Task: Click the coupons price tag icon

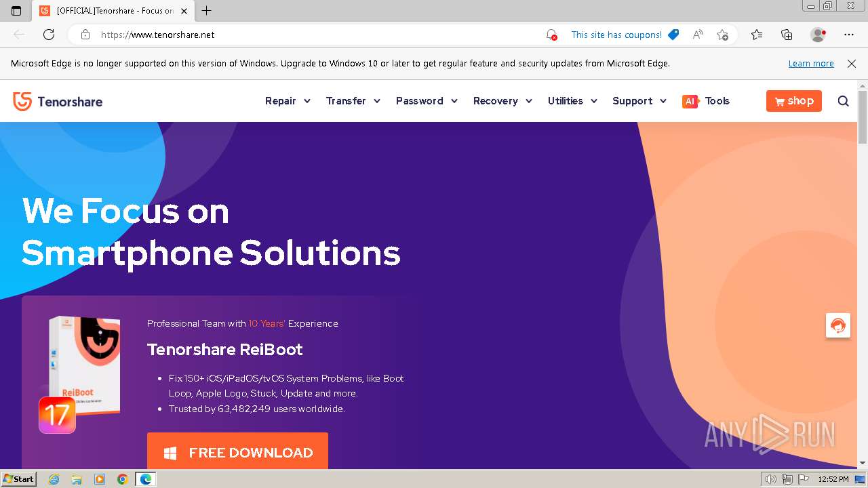Action: [673, 35]
